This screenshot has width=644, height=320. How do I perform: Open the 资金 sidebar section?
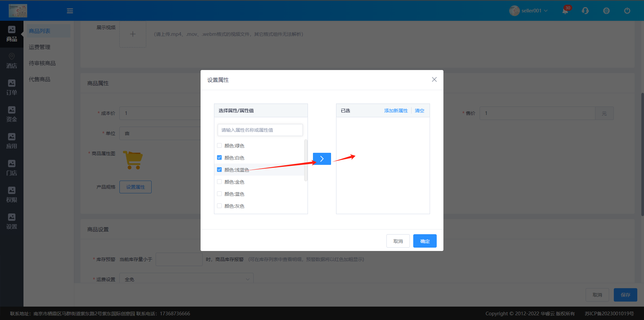coord(12,115)
